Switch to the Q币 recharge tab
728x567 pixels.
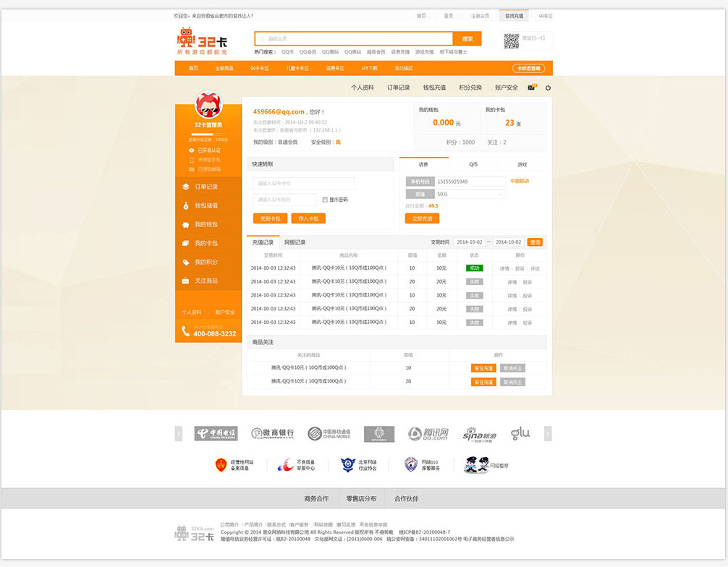pos(473,164)
